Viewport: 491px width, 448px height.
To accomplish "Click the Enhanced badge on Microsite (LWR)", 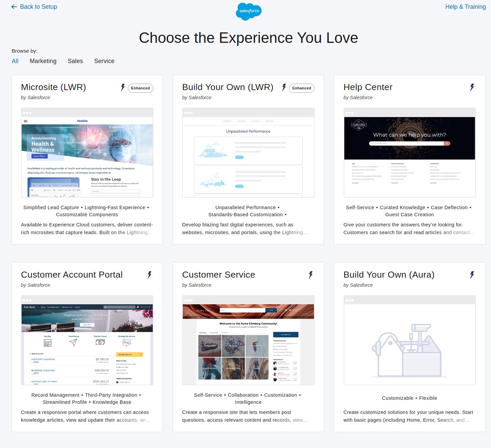I will pos(140,88).
